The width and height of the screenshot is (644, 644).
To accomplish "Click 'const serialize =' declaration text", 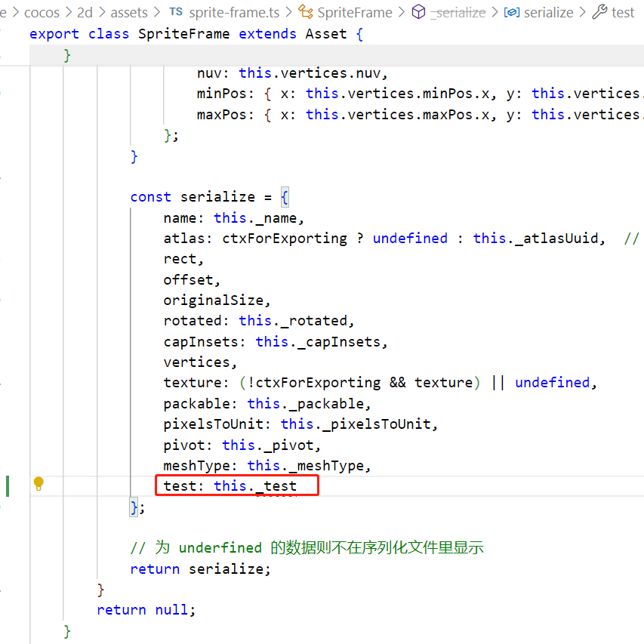I will click(x=201, y=197).
